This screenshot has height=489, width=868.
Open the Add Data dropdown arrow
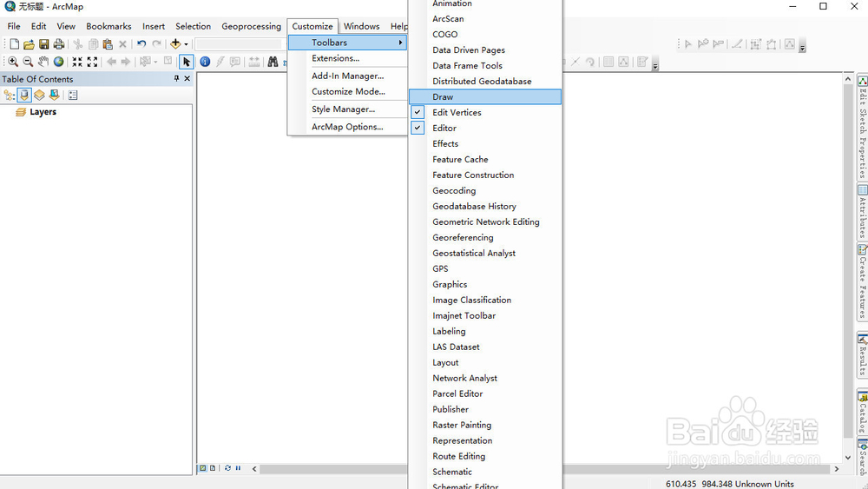(x=186, y=44)
